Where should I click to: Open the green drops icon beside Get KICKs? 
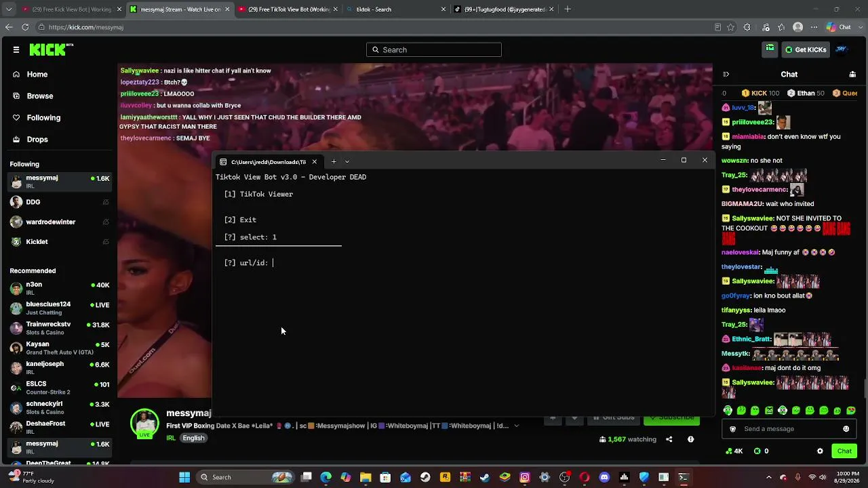click(x=770, y=49)
